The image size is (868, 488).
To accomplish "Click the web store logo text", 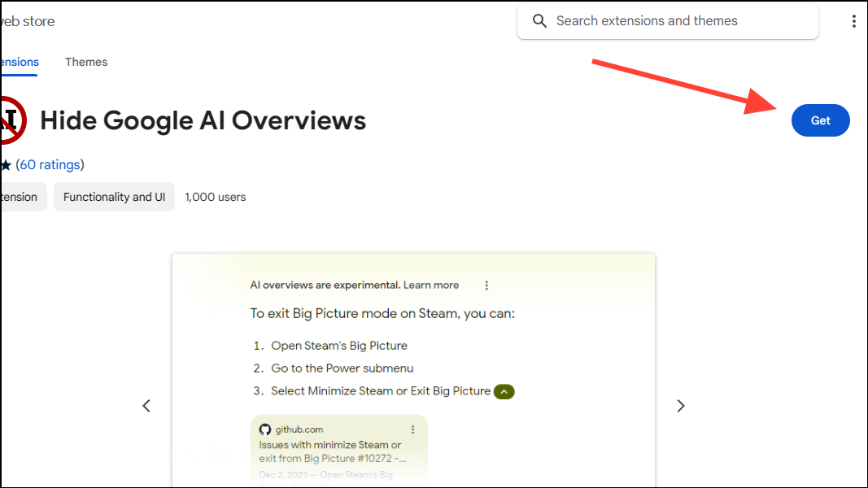I will [x=27, y=21].
